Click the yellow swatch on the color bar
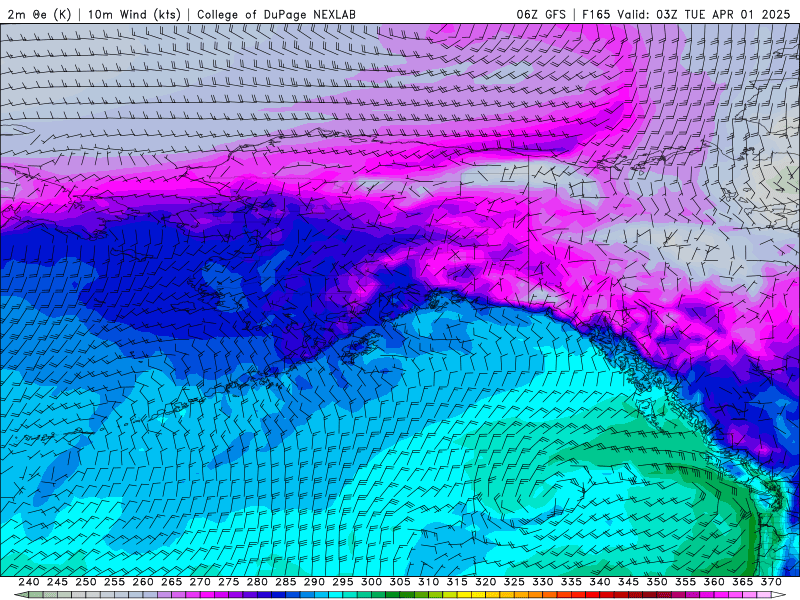800x600 pixels. click(464, 595)
